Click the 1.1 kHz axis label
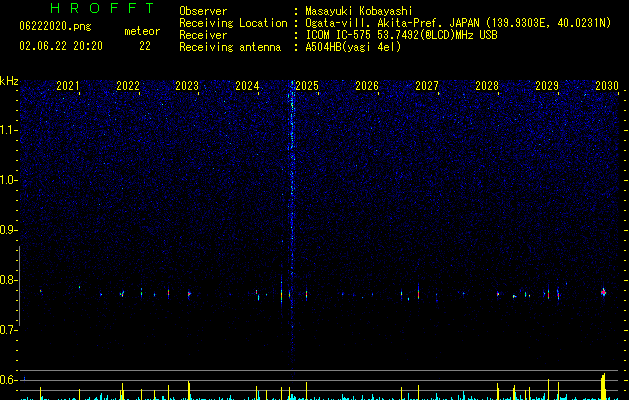629x400 pixels. click(x=8, y=130)
